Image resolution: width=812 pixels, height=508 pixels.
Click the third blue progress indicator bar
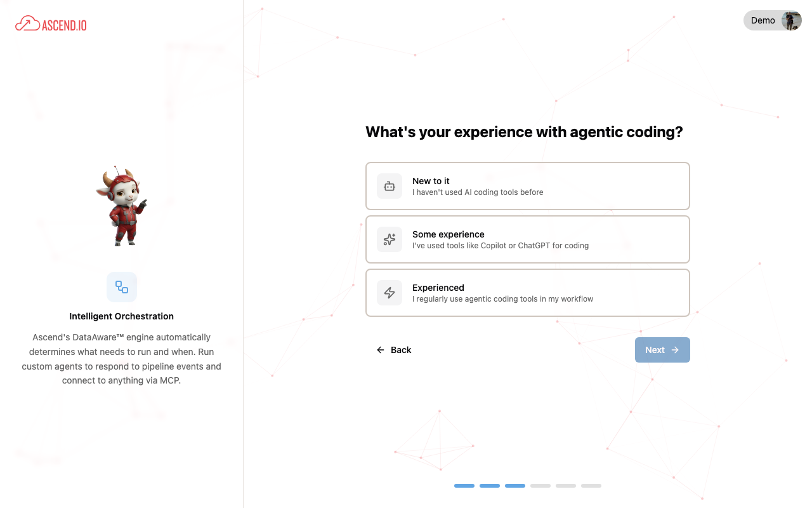point(514,485)
